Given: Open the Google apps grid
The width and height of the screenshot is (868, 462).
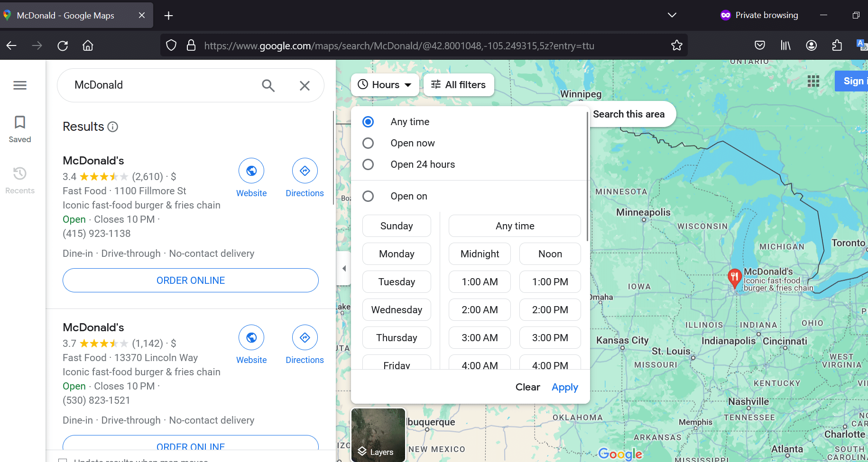Looking at the screenshot, I should [813, 81].
